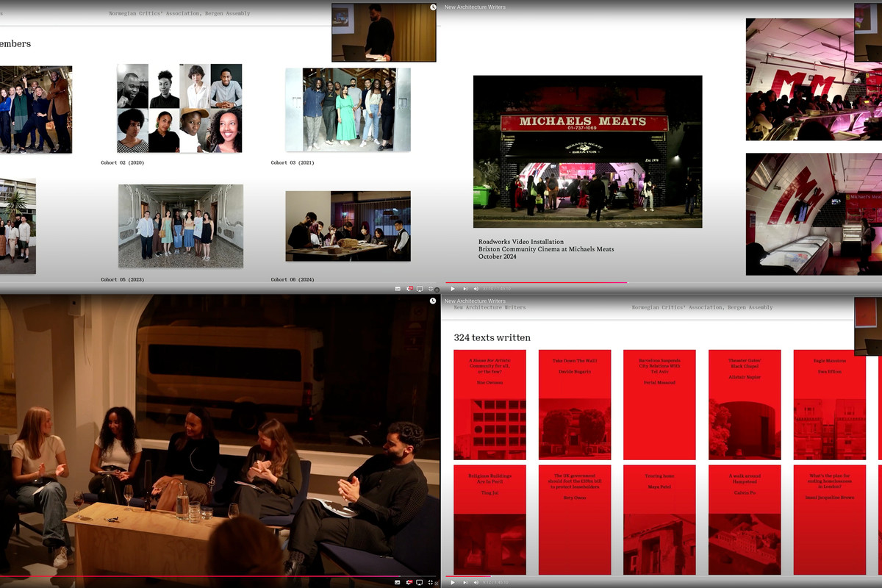
Task: Select the Cohort 06 (2024) workshop photo
Action: point(348,226)
